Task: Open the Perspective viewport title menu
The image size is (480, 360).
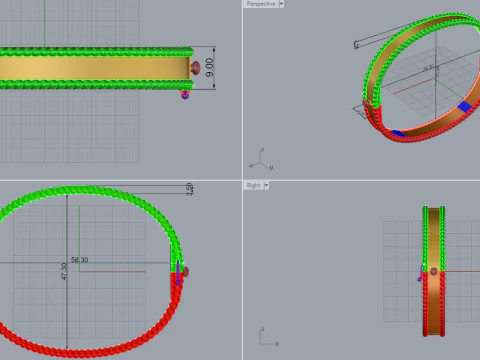Action: click(x=261, y=4)
